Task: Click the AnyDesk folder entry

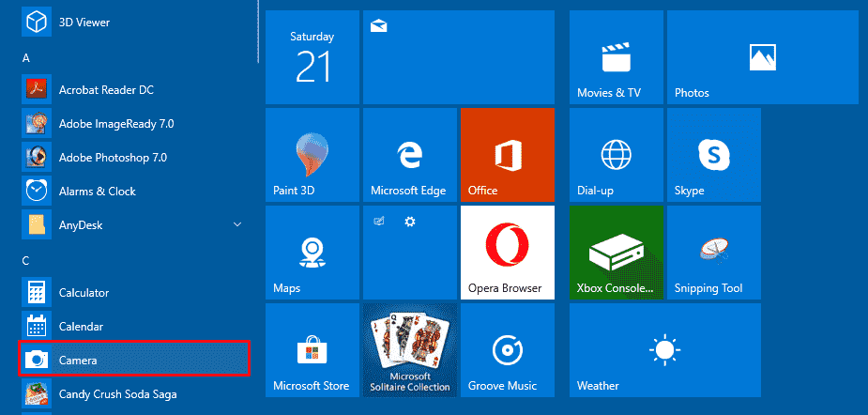Action: pos(134,225)
